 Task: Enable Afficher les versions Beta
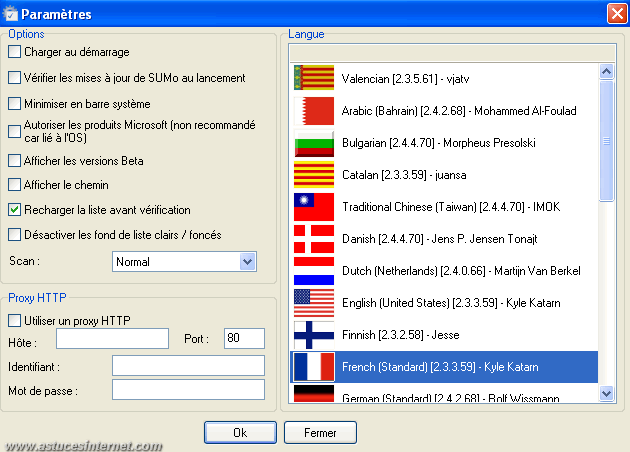click(x=14, y=161)
